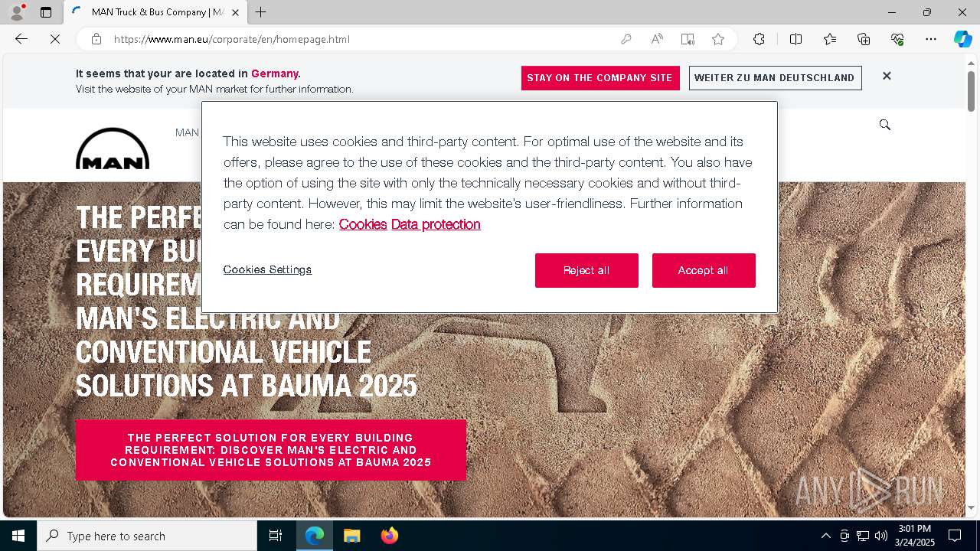Image resolution: width=980 pixels, height=551 pixels.
Task: Add page to favorites star icon
Action: pyautogui.click(x=718, y=39)
